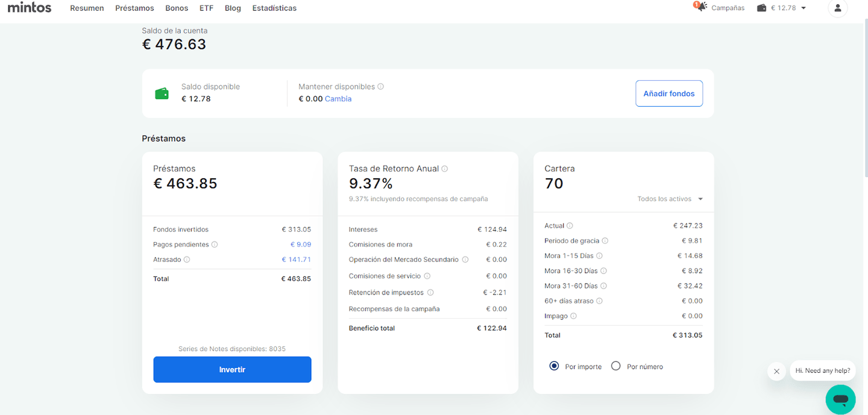Screen dimensions: 868x415
Task: Open the wallet balance € 12.78 dropdown
Action: [x=782, y=8]
